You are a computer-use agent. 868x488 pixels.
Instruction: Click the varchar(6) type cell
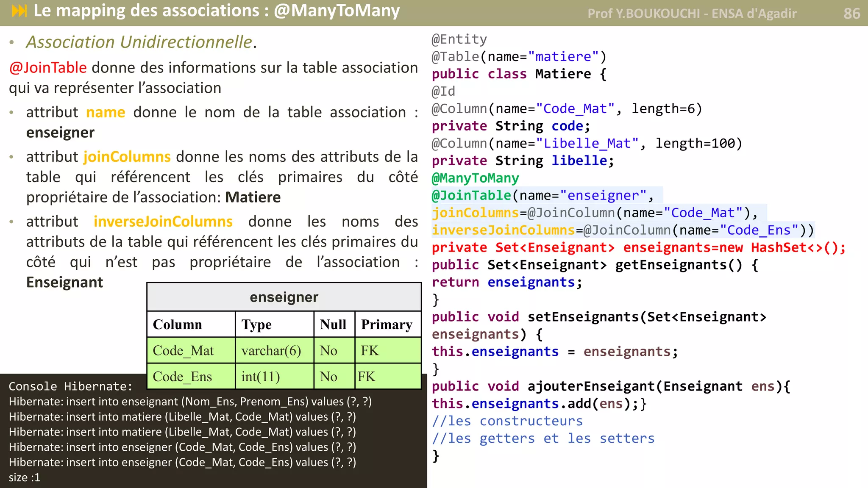coord(271,351)
